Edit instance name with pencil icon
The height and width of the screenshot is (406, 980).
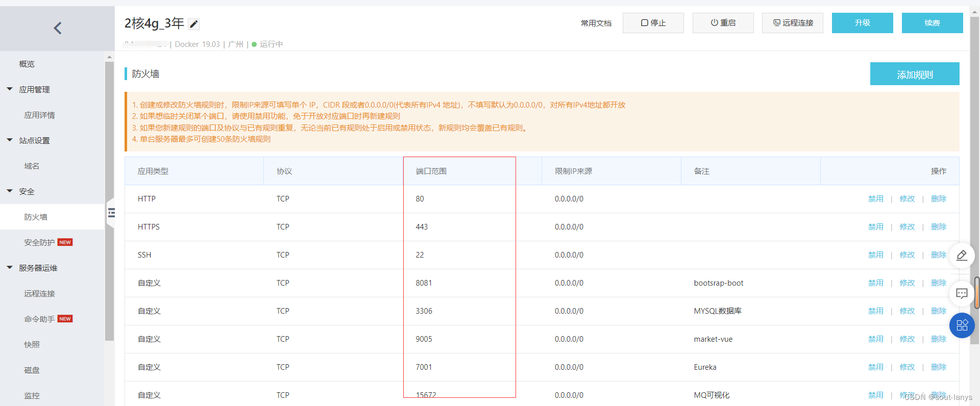click(193, 24)
